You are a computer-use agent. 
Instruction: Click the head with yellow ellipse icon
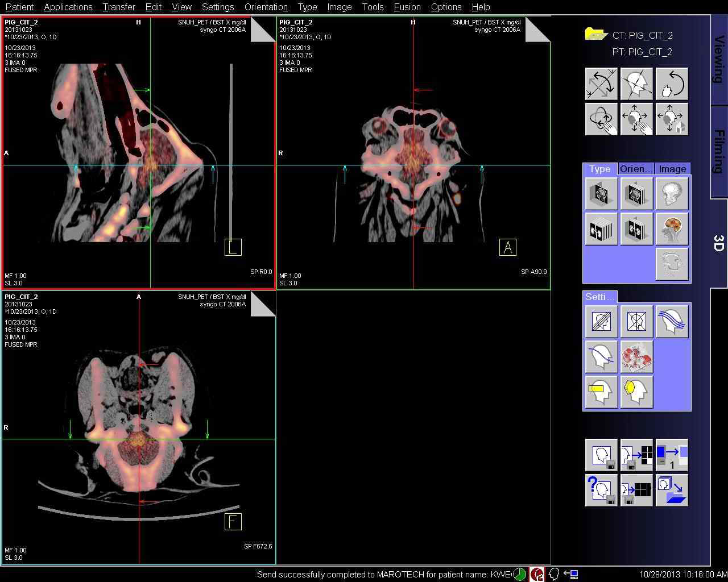[x=636, y=392]
